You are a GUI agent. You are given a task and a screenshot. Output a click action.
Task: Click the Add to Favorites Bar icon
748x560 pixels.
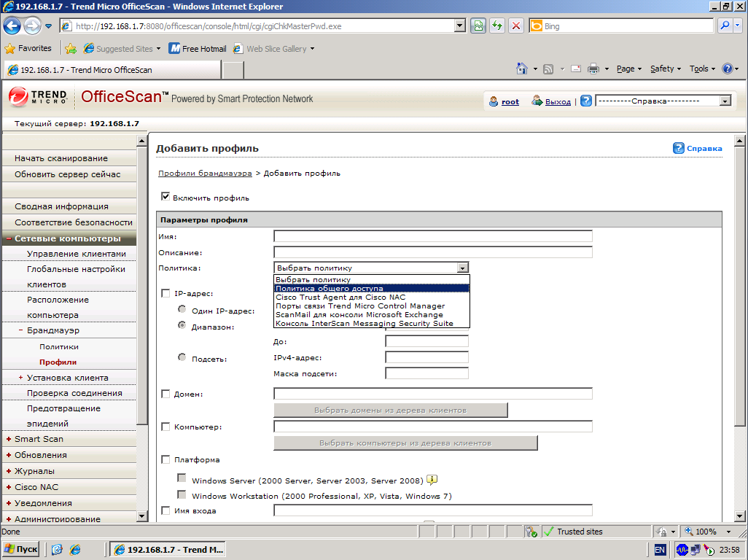click(71, 49)
